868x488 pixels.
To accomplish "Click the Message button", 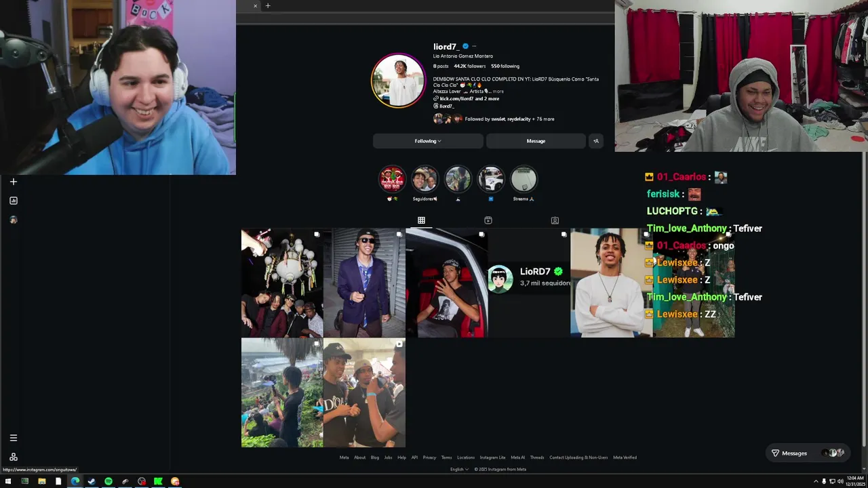I will pyautogui.click(x=536, y=141).
